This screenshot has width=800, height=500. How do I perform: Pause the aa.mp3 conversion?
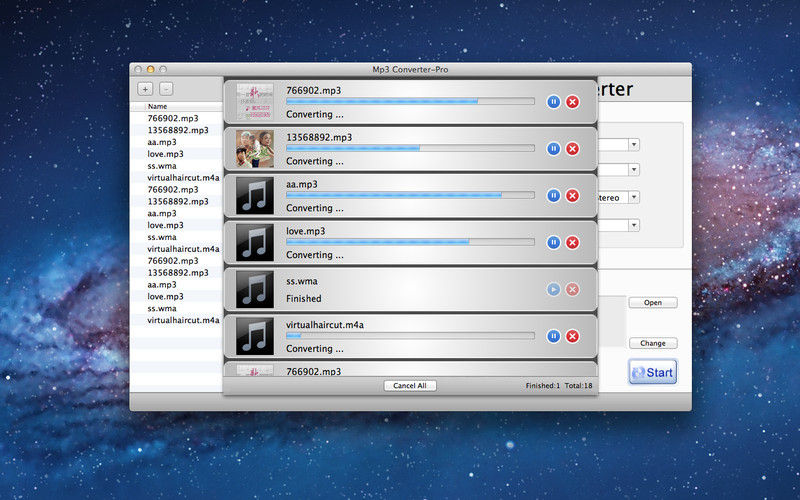point(553,195)
